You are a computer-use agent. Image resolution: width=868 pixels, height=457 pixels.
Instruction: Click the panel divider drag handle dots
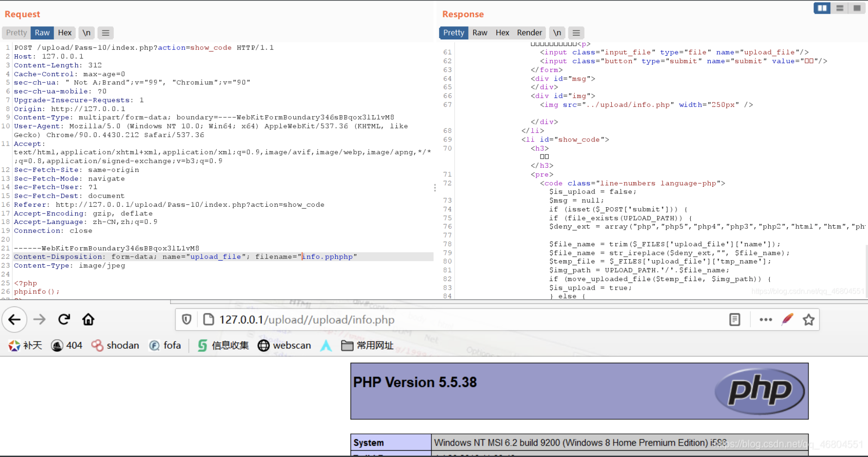(x=434, y=188)
